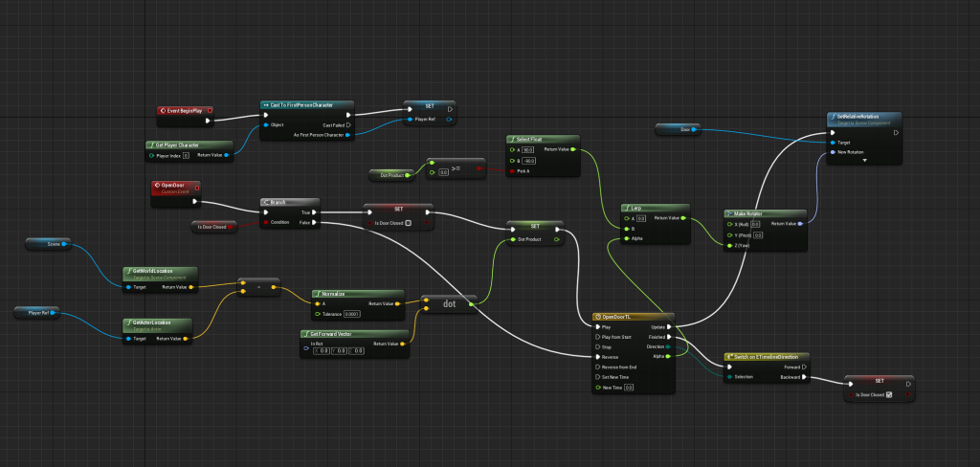Click the Make Rotator X (Roll) field
Viewport: 980px width, 467px height.
[x=755, y=223]
